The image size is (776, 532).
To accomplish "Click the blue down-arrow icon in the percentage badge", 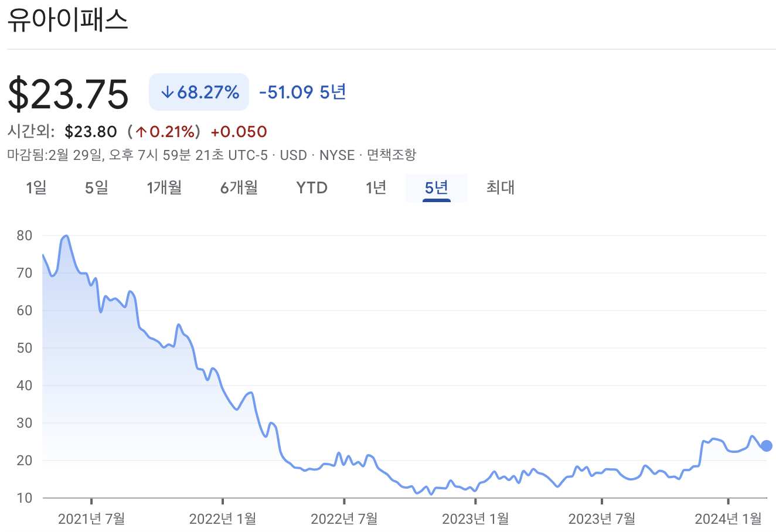I will 169,91.
